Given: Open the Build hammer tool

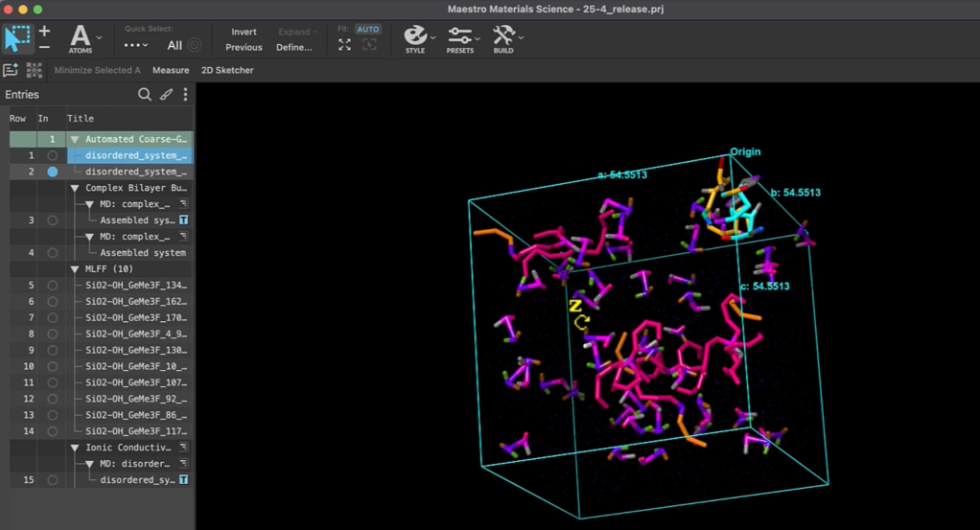Looking at the screenshot, I should click(x=503, y=38).
